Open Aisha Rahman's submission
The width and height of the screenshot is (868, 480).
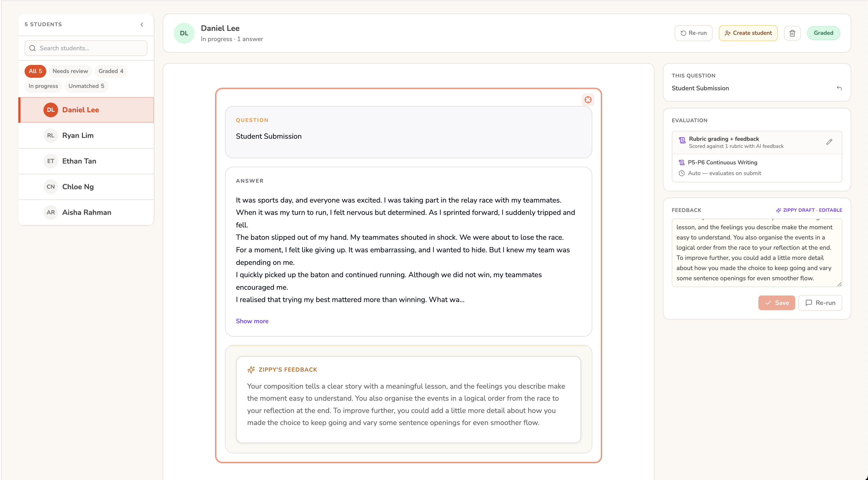pos(86,212)
